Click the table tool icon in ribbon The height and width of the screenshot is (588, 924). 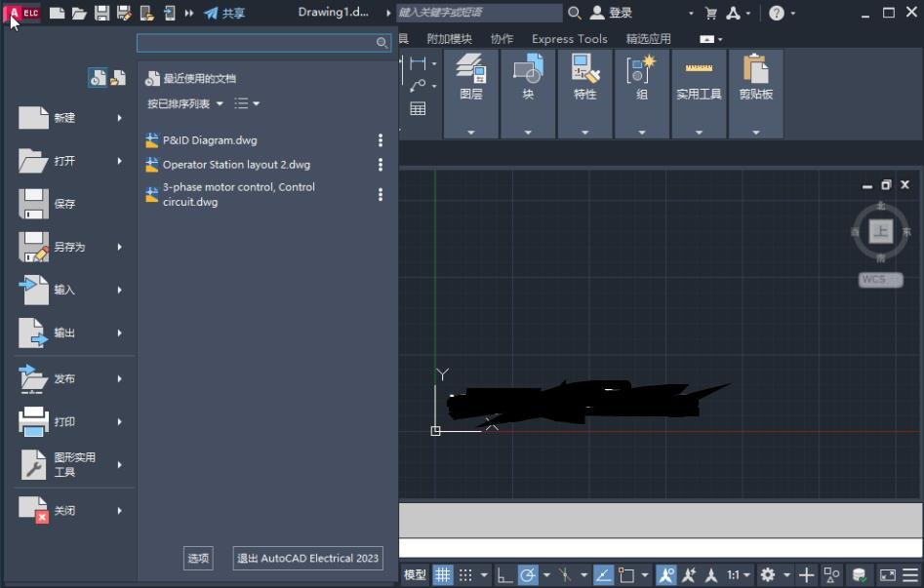tap(418, 109)
